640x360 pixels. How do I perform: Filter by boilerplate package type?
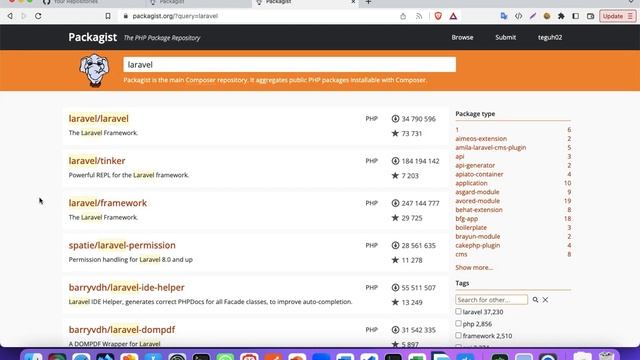471,227
